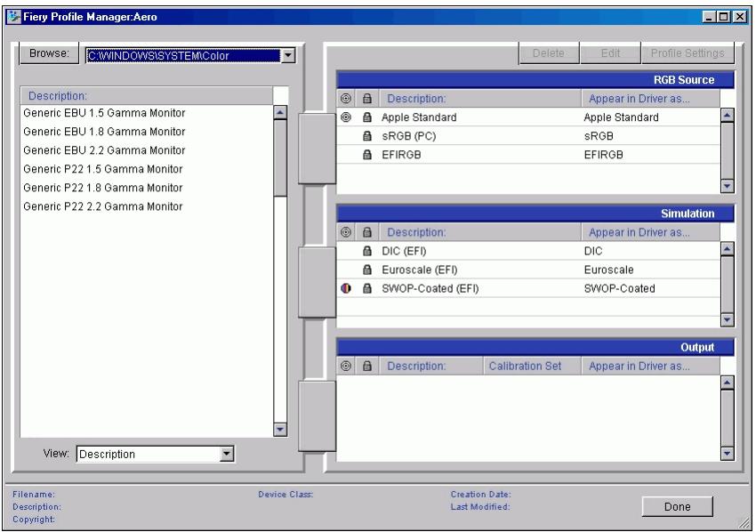
Task: Click the sRGB driver name cell
Action: [599, 136]
